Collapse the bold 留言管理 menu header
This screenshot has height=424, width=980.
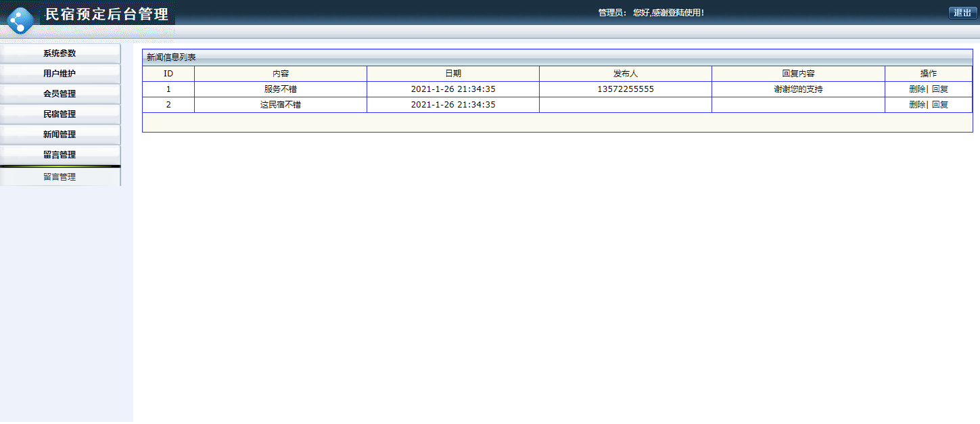coord(60,155)
